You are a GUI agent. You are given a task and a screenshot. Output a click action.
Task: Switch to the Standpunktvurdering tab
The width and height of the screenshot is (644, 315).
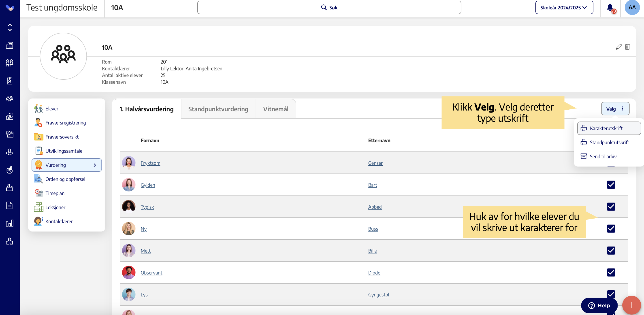[x=218, y=109]
